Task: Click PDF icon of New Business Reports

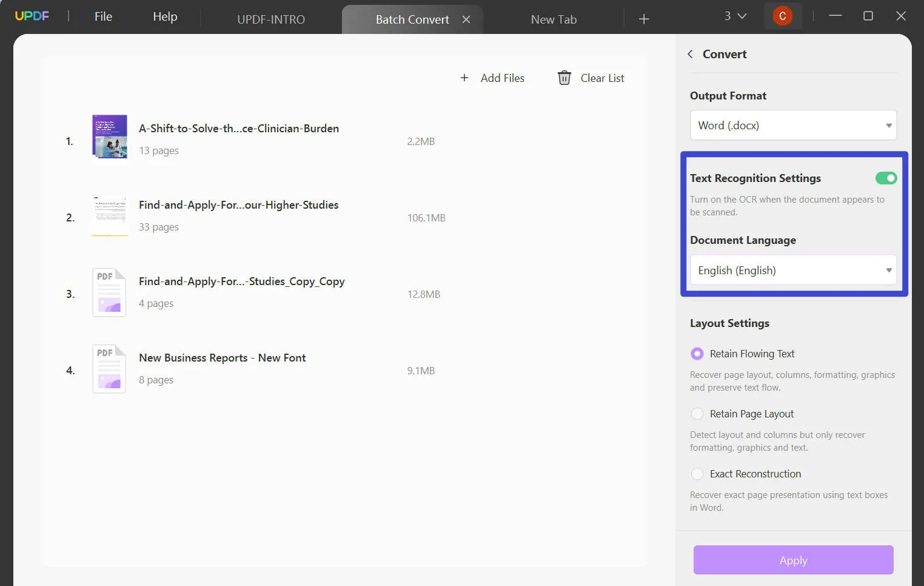Action: click(109, 369)
